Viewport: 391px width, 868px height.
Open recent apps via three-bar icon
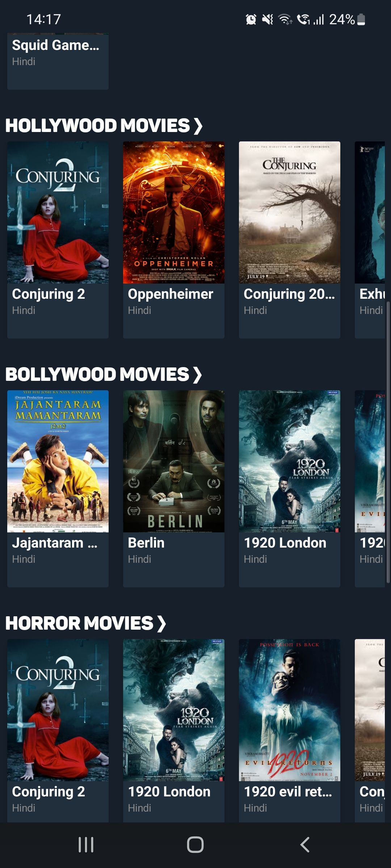86,845
